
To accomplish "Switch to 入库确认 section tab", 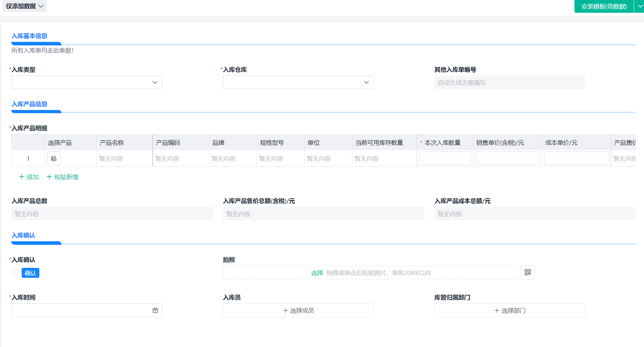I will (x=23, y=235).
